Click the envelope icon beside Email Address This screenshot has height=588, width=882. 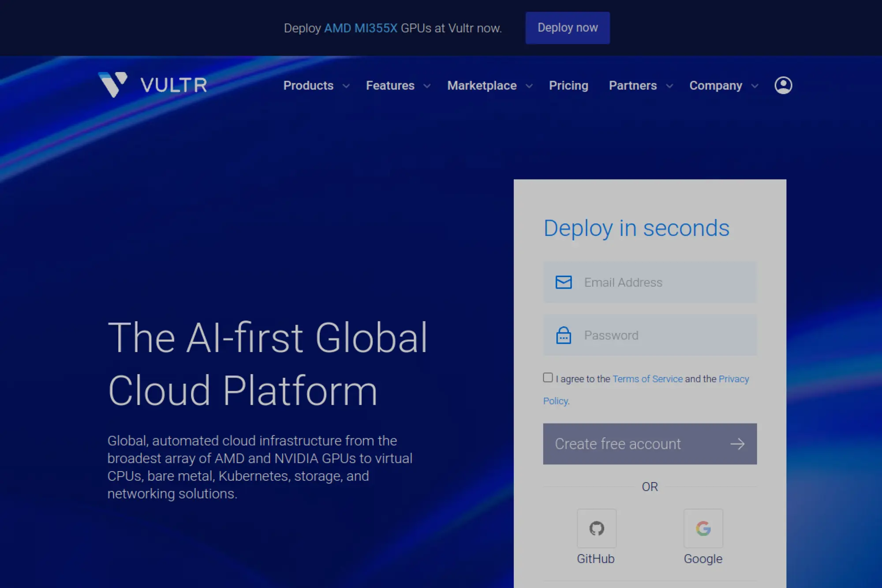coord(563,282)
